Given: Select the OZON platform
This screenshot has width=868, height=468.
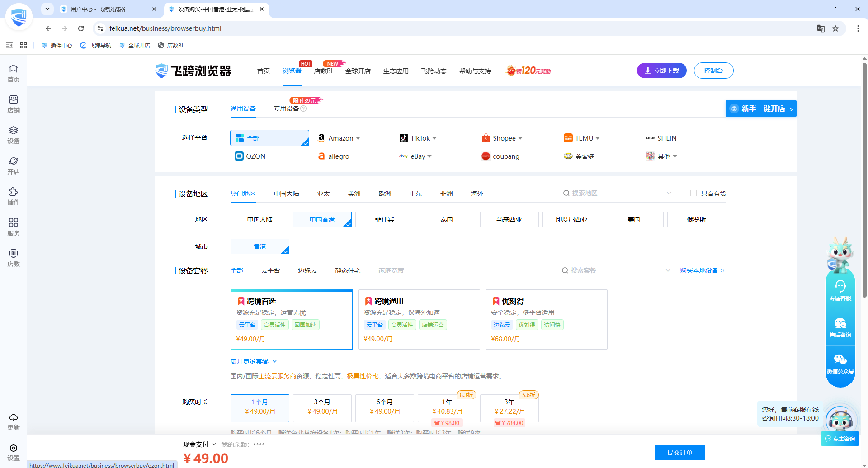Looking at the screenshot, I should pos(250,156).
